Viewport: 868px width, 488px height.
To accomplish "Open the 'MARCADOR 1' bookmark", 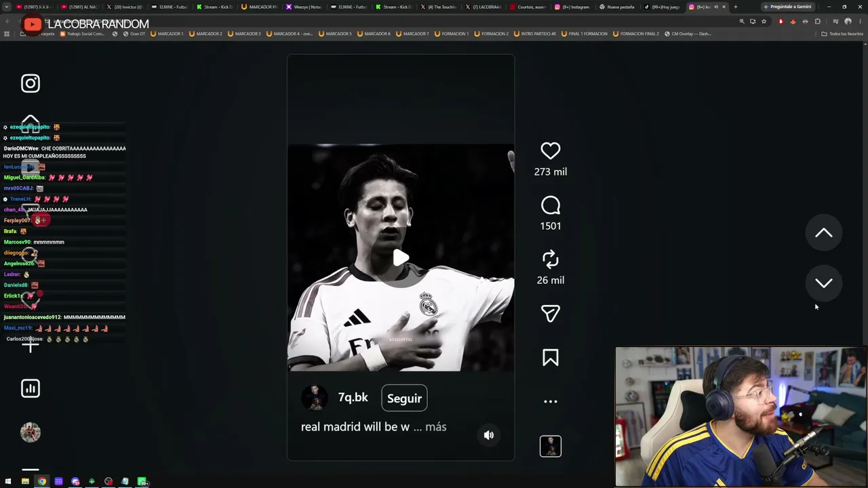I will (167, 33).
